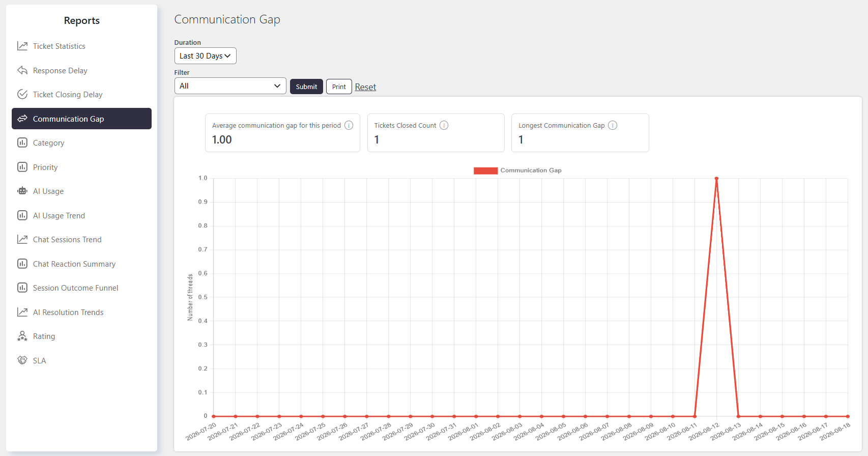This screenshot has height=456, width=868.
Task: Open the Category report
Action: click(81, 142)
